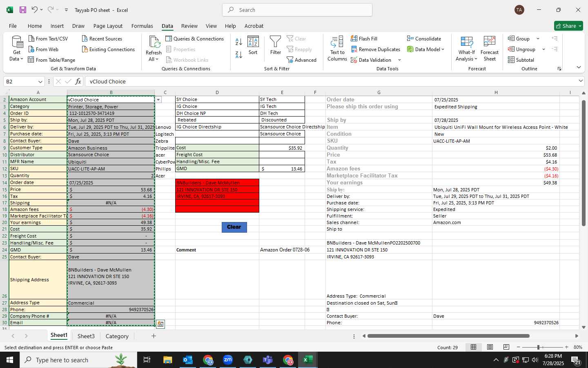Open the Sheet3 worksheet tab
Image resolution: width=588 pixels, height=368 pixels.
[86, 336]
